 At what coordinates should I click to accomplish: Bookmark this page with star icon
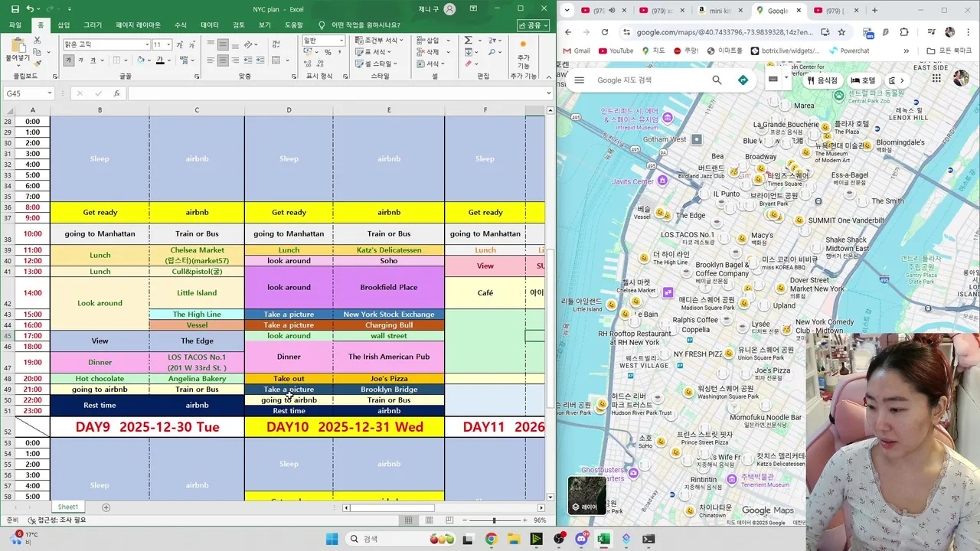pos(841,32)
